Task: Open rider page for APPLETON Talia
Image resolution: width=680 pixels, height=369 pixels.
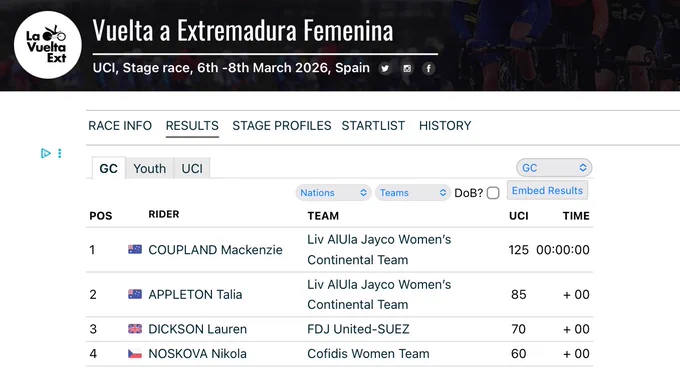Action: 195,294
